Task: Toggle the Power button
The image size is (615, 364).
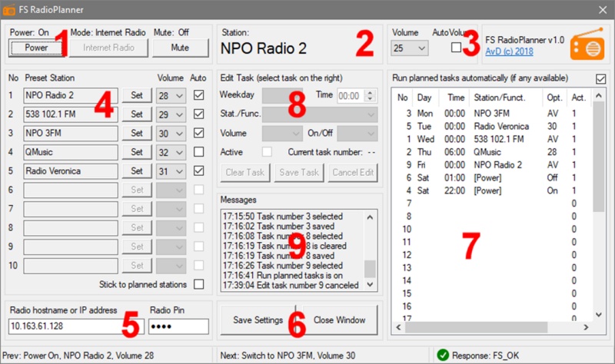Action: [x=36, y=48]
